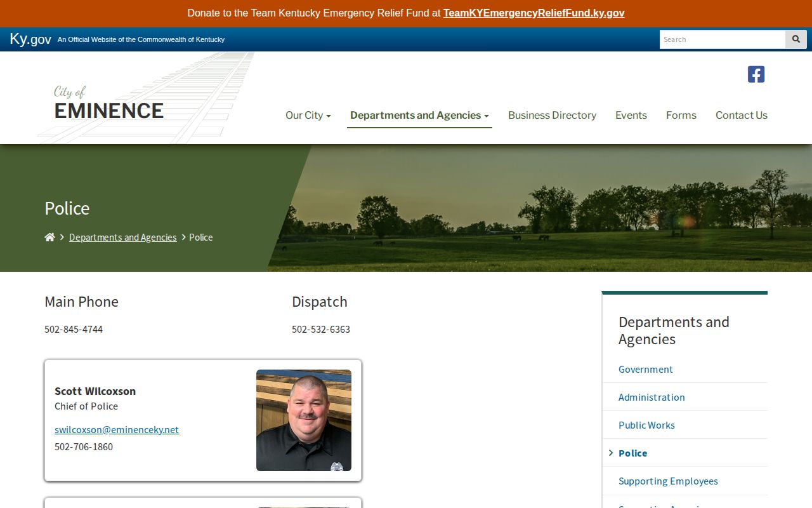Open the Events menu item

631,115
